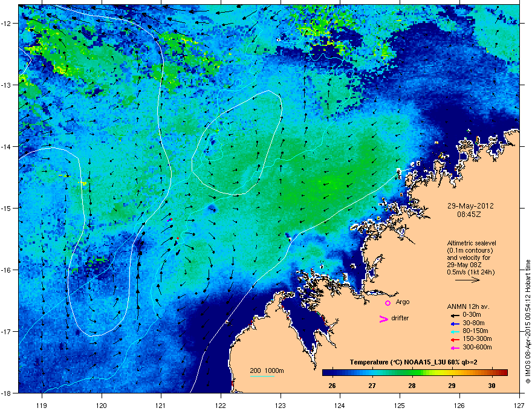Click the '150-300m' depth label
This screenshot has height=411, width=532.
click(x=477, y=338)
